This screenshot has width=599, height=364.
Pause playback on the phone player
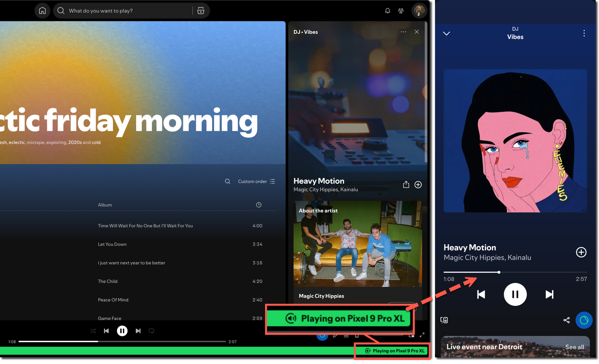[515, 294]
